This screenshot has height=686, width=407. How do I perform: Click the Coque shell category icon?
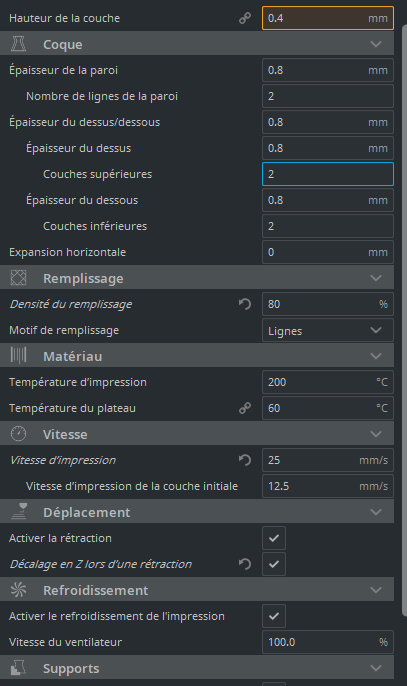[18, 44]
